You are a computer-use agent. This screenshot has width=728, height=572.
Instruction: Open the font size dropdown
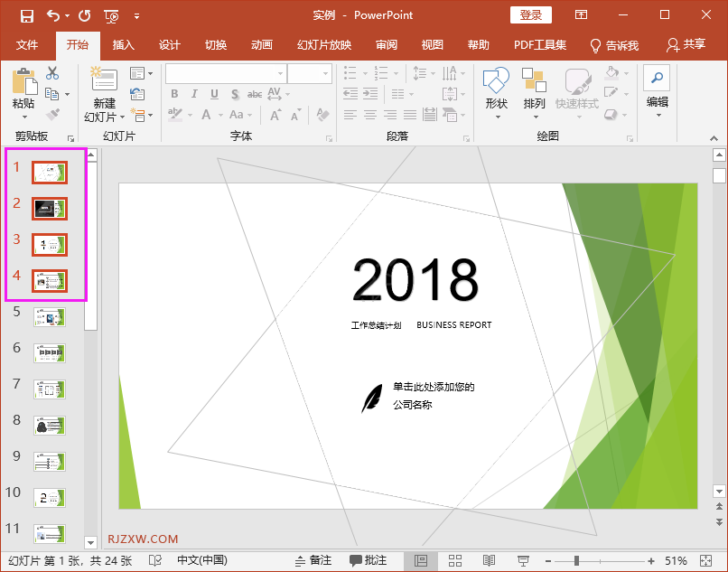point(325,73)
